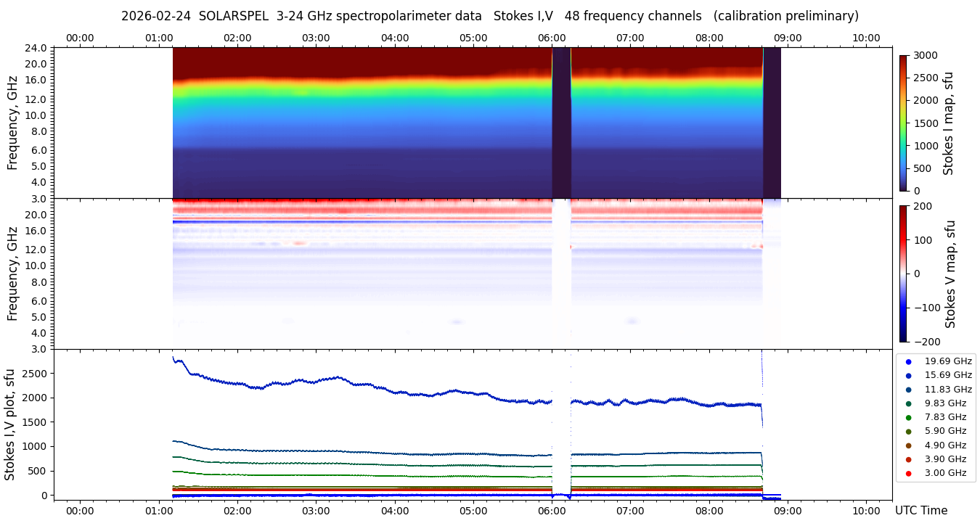Click the SOLARSPEL plot title text
This screenshot has height=526, width=980.
pyautogui.click(x=489, y=16)
